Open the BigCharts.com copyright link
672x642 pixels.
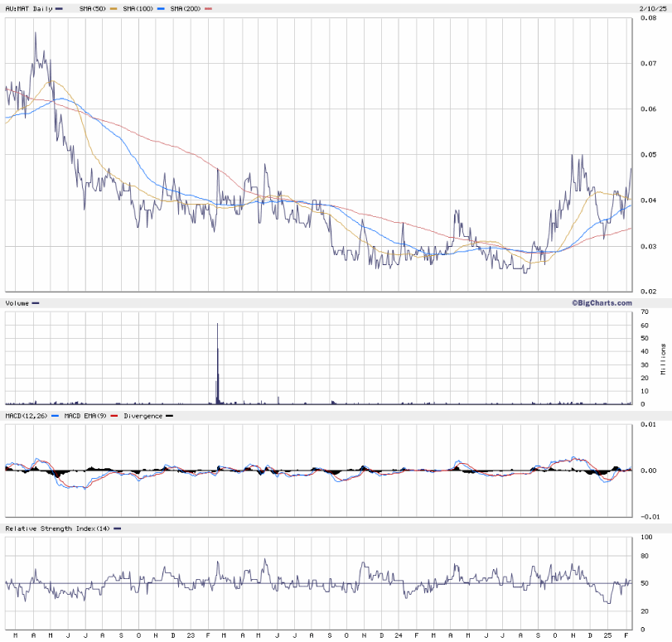pos(601,303)
